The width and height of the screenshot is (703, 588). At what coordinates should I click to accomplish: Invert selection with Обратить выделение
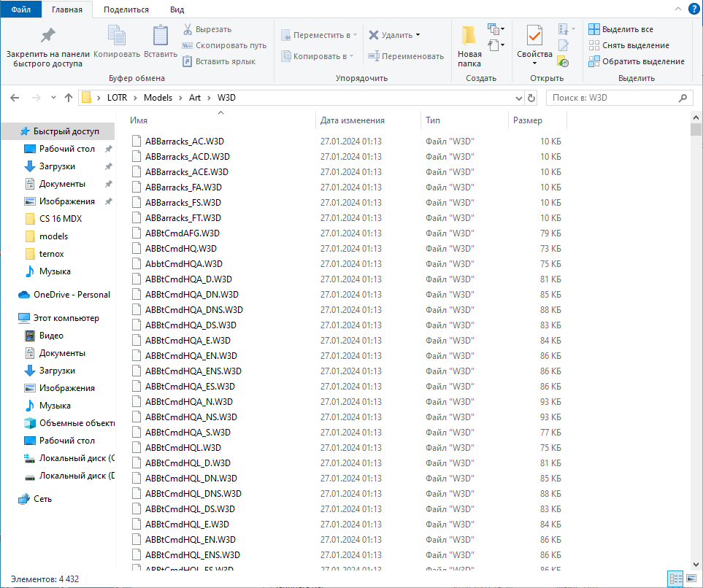click(637, 61)
